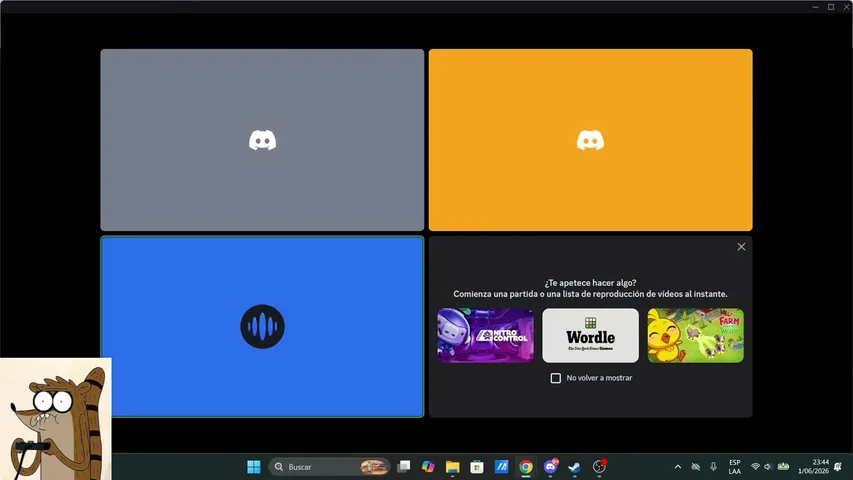Screen dimensions: 853x480
Task: Open notifications bell in taskbar
Action: (x=838, y=466)
